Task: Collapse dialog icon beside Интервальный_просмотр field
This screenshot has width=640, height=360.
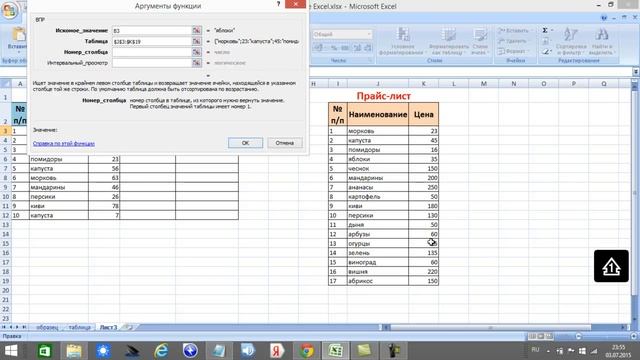Action: [197, 62]
